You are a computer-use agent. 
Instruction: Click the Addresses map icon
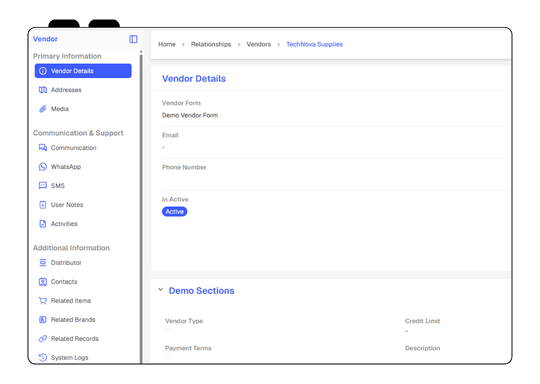point(43,90)
